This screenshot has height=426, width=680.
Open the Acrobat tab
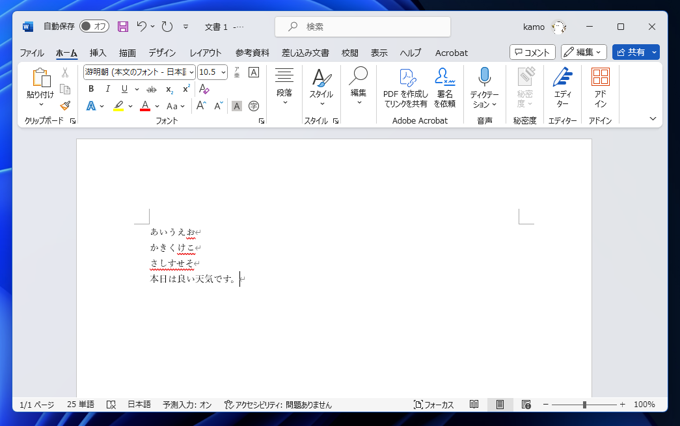point(451,53)
